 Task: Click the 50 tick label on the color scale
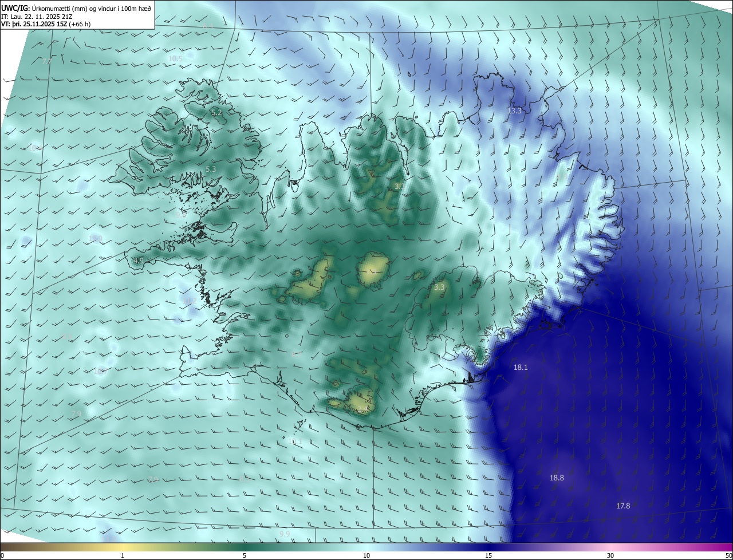[x=728, y=555]
